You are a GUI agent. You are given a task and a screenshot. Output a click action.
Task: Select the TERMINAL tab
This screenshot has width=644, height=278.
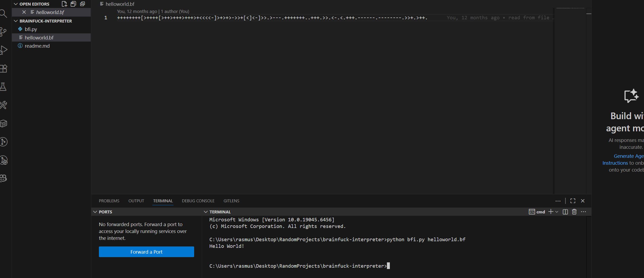tap(163, 201)
